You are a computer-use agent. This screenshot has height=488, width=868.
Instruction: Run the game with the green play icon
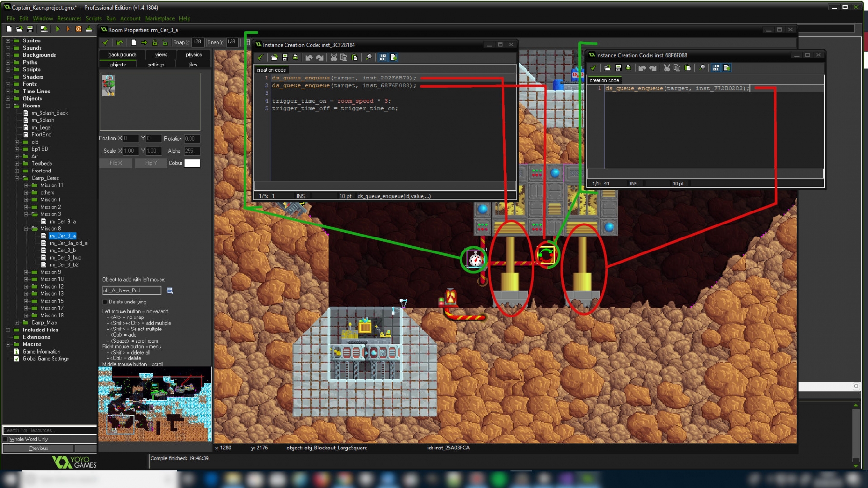[x=58, y=29]
